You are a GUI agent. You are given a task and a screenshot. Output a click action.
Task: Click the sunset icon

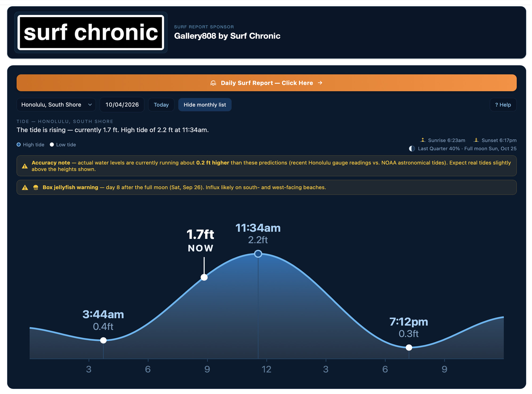coord(476,140)
